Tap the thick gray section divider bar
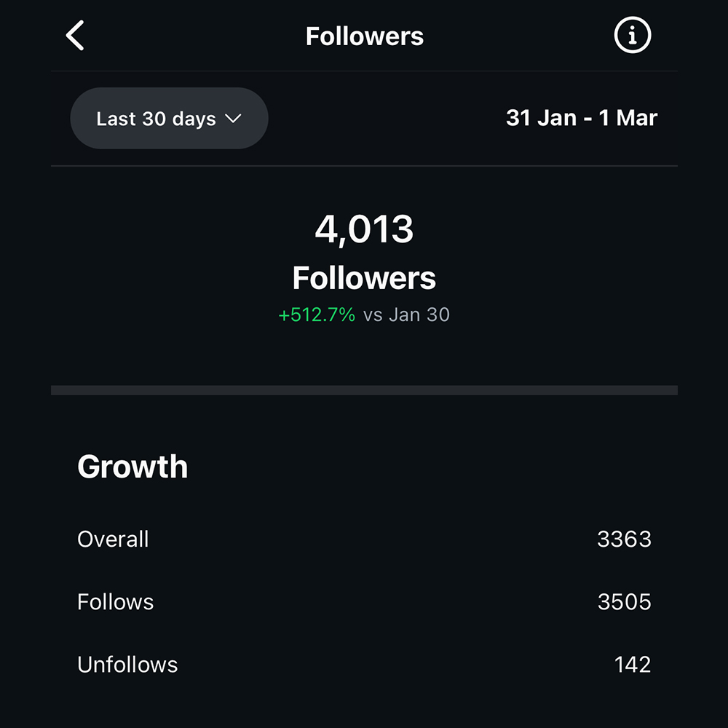This screenshot has width=728, height=728. click(364, 390)
